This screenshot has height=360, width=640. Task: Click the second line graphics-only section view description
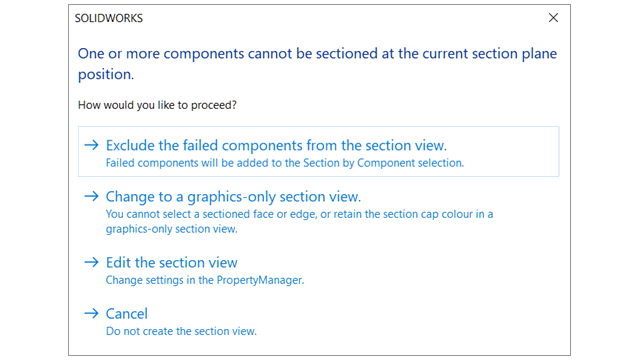(171, 229)
